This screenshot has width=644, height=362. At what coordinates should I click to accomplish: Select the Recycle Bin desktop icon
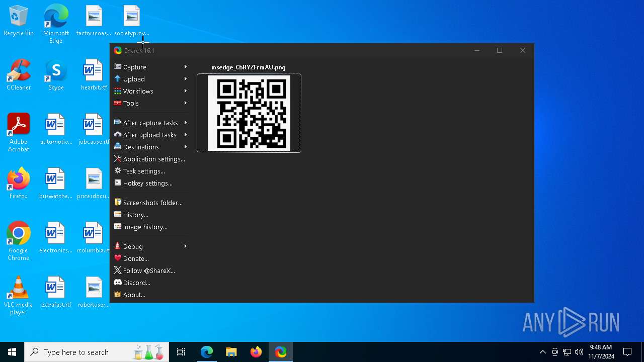[19, 21]
